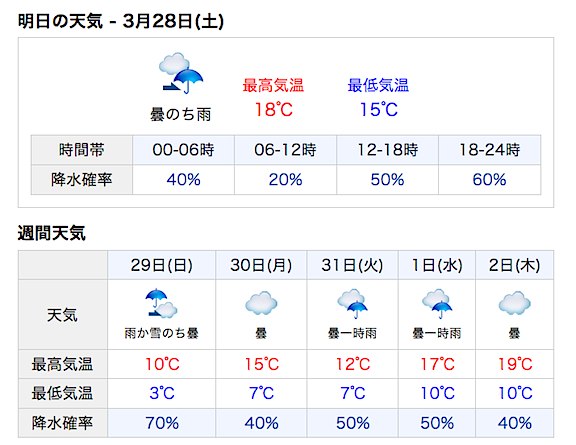Click the 20% precipitation for 06-12時
Image resolution: width=576 pixels, height=445 pixels.
tap(285, 180)
